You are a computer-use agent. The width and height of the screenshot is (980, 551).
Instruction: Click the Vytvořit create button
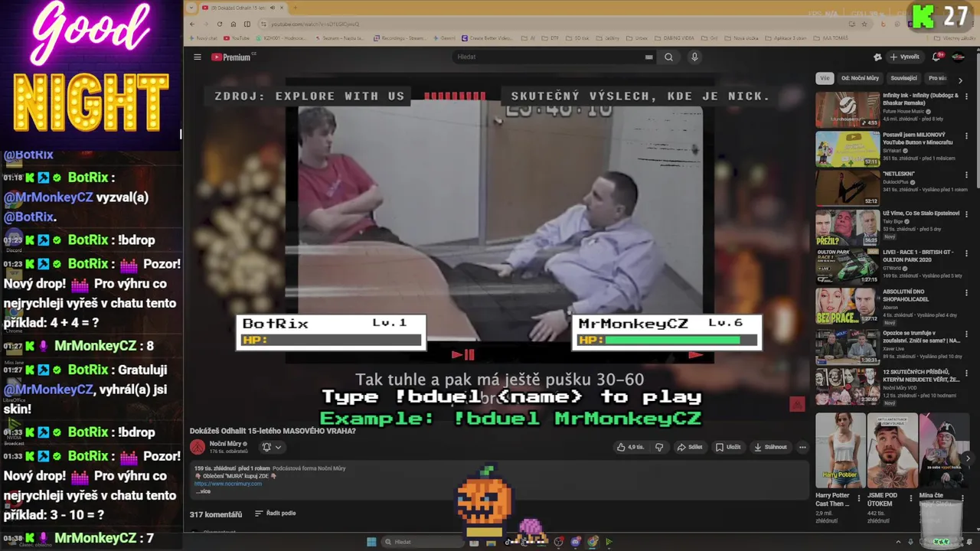click(904, 57)
